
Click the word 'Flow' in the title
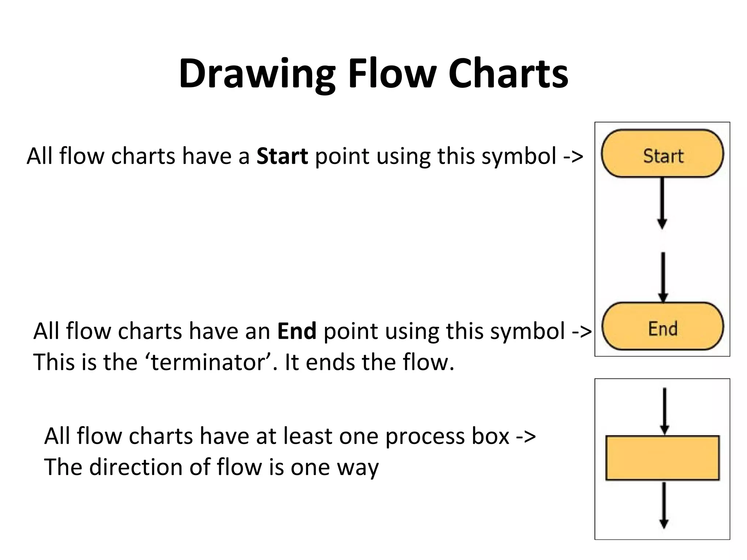392,74
